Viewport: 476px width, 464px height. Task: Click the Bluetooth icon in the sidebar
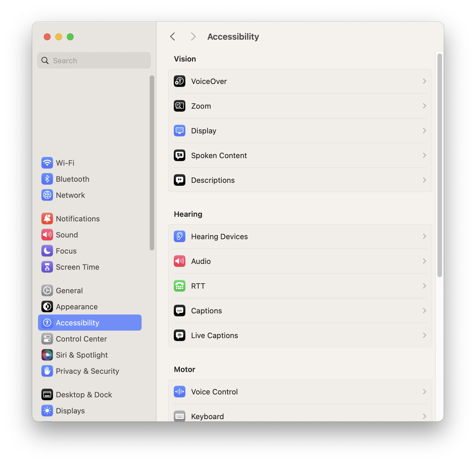click(x=47, y=179)
